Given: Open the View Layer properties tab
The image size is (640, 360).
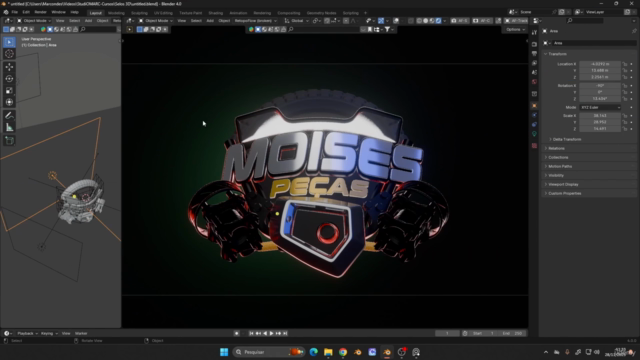Looking at the screenshot, I should [x=534, y=63].
